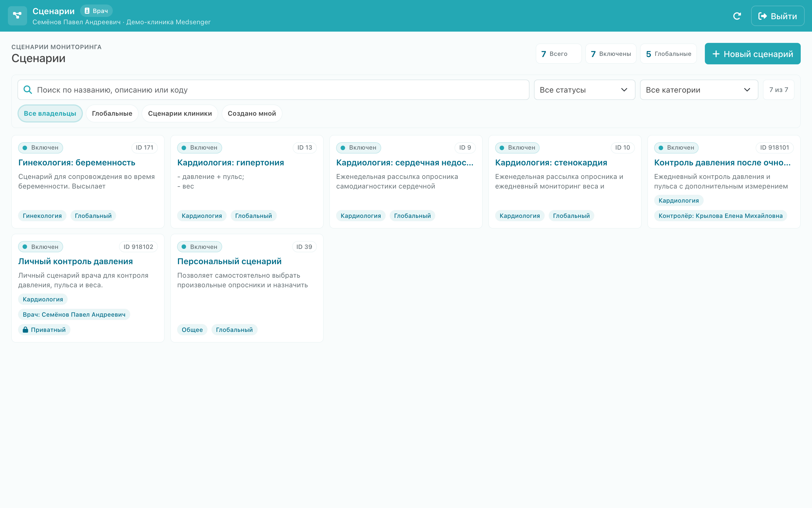Image resolution: width=812 pixels, height=508 pixels.
Task: Click the ID 39 badge
Action: point(304,247)
